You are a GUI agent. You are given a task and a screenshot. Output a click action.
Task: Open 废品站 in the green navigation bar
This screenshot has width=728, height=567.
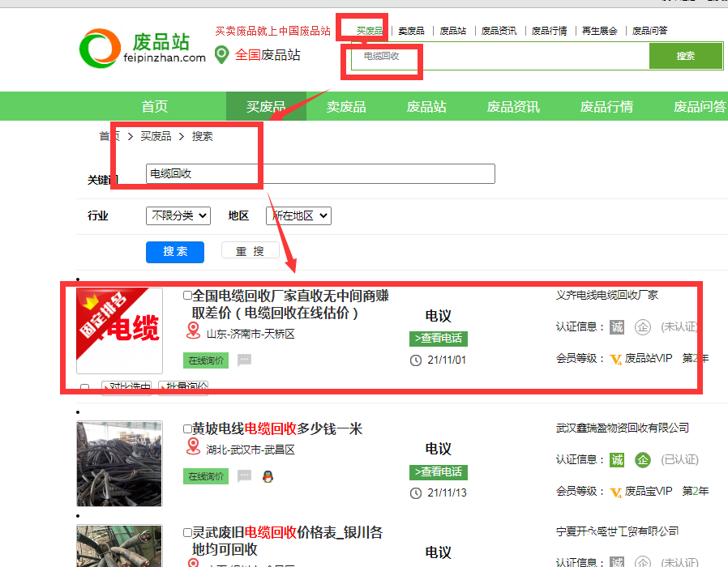click(x=426, y=107)
